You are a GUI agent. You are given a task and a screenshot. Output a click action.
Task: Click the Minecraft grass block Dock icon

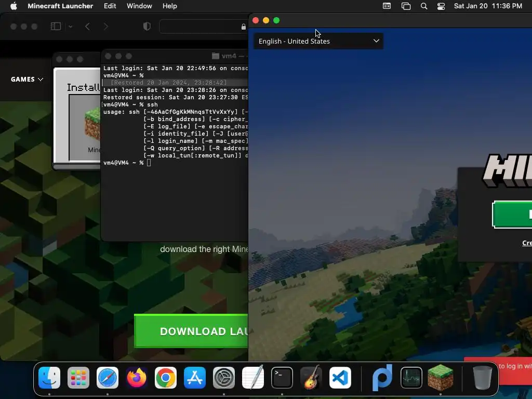point(441,378)
